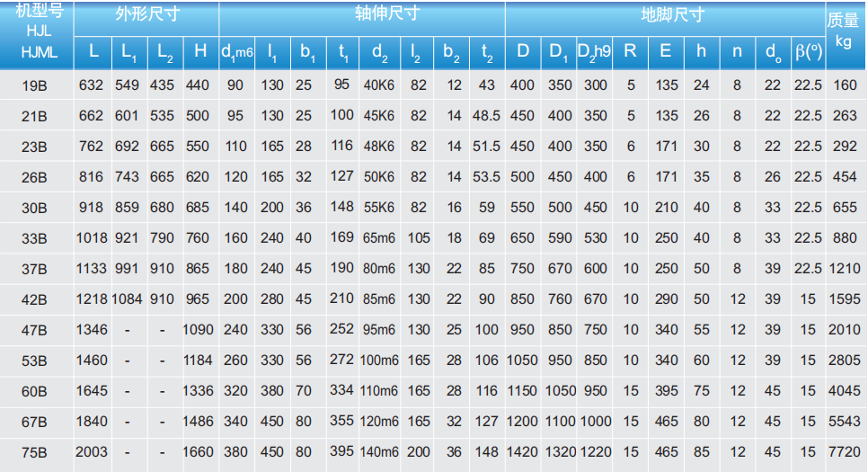The width and height of the screenshot is (868, 472).
Task: Click the 7720 mass value cell
Action: (x=845, y=452)
